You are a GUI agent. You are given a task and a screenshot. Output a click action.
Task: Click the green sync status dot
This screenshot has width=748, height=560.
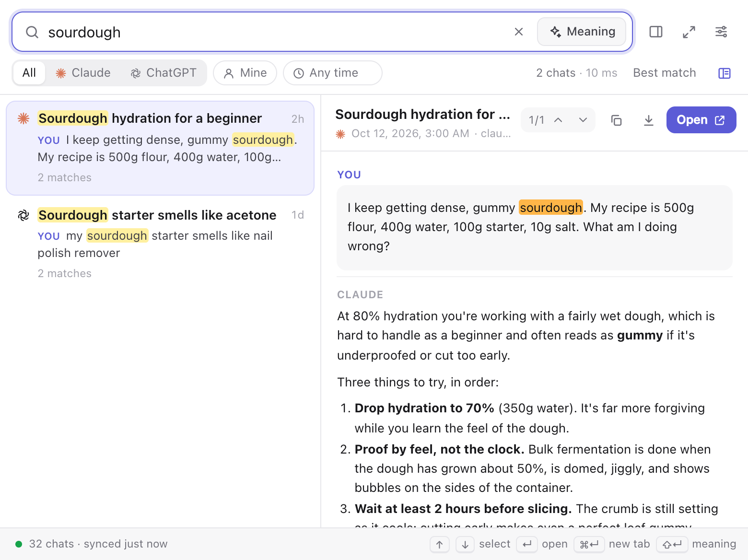pyautogui.click(x=19, y=544)
